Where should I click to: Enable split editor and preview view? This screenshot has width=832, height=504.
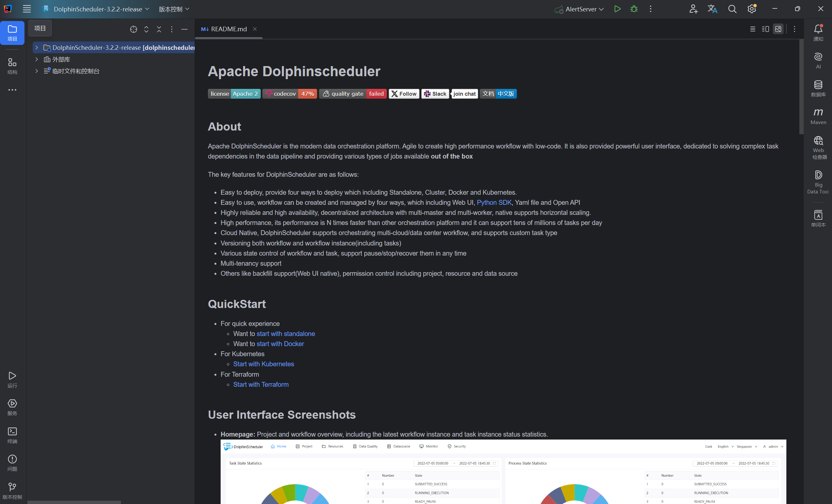click(x=765, y=29)
